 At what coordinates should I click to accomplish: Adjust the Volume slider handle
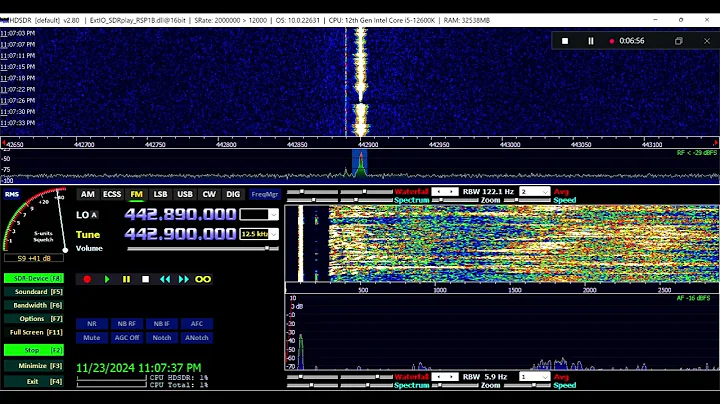tap(267, 248)
